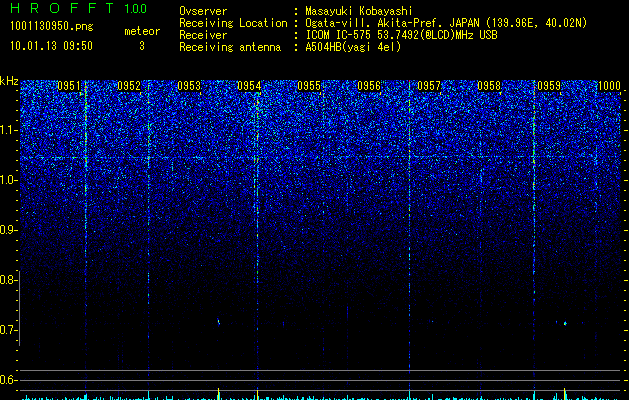This screenshot has height=400, width=629.
Task: Click the yellow level peak below 0954
Action: [x=258, y=393]
